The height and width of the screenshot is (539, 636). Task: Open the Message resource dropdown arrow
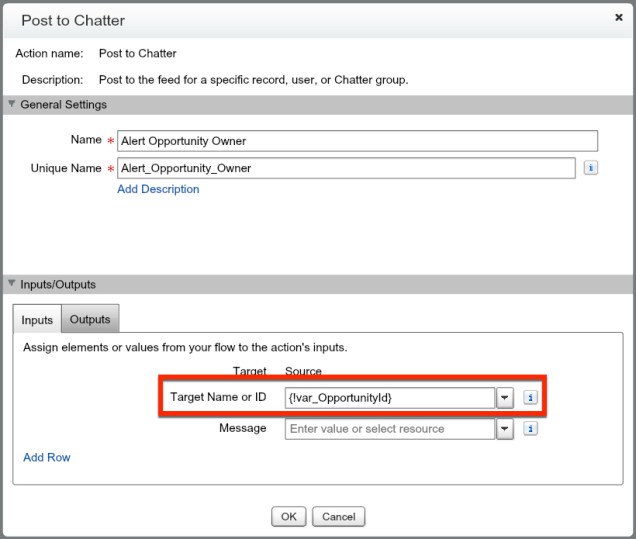pos(505,429)
